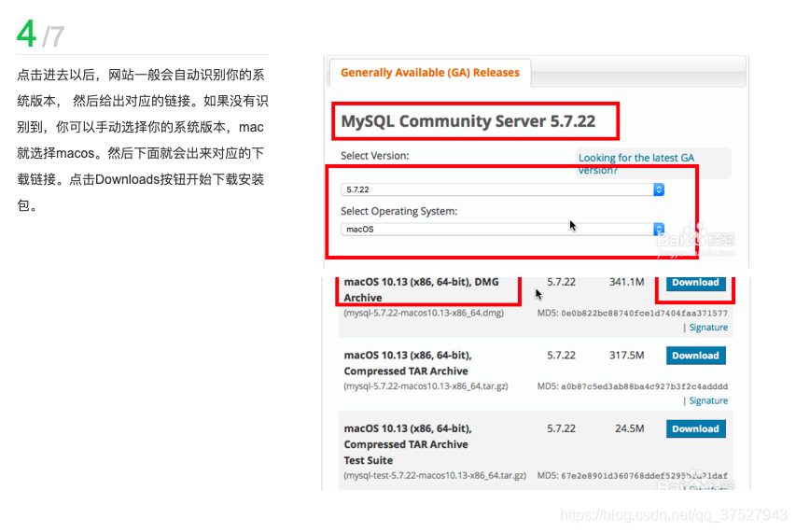
Task: Click filename '(mysql-5.7.22-macos10.13-x86_64.tar.gz)'
Action: tap(426, 385)
